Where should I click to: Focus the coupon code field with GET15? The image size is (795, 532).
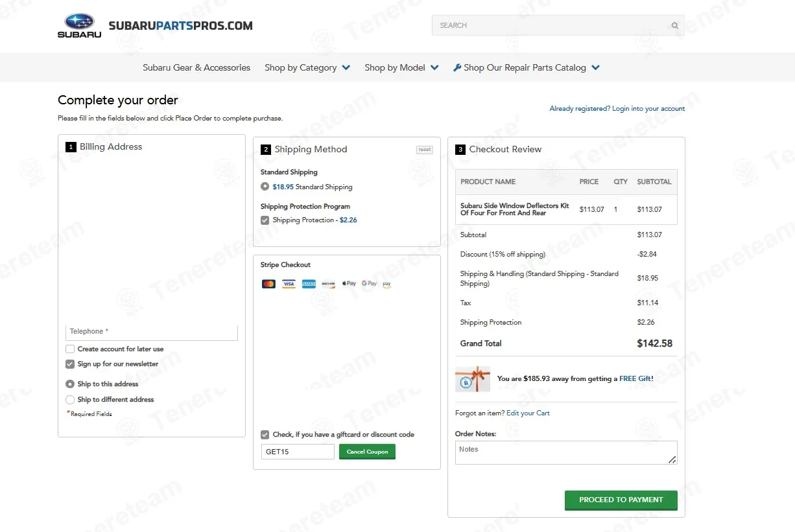coord(298,452)
